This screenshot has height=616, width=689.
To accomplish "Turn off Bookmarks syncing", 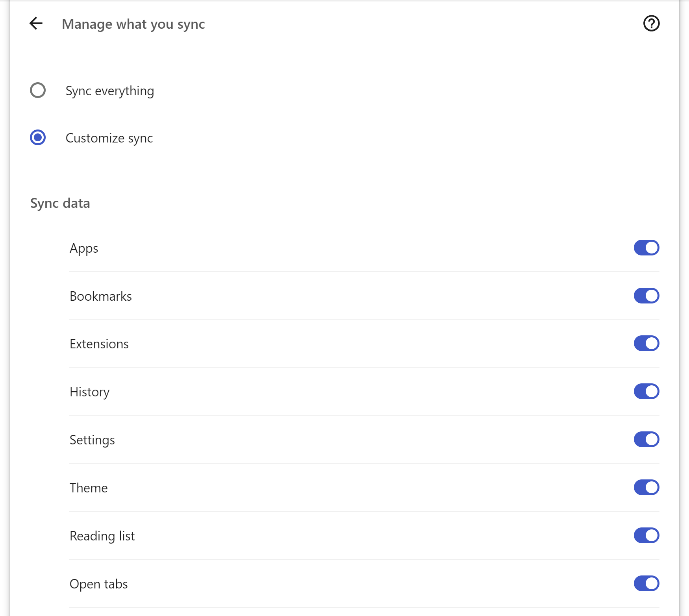I will (x=646, y=296).
